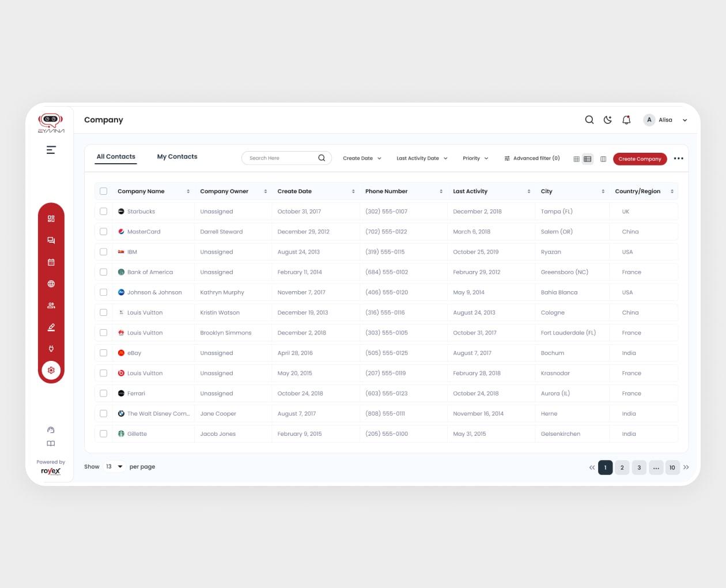Open the Advanced filter panel
The image size is (726, 588).
[532, 158]
